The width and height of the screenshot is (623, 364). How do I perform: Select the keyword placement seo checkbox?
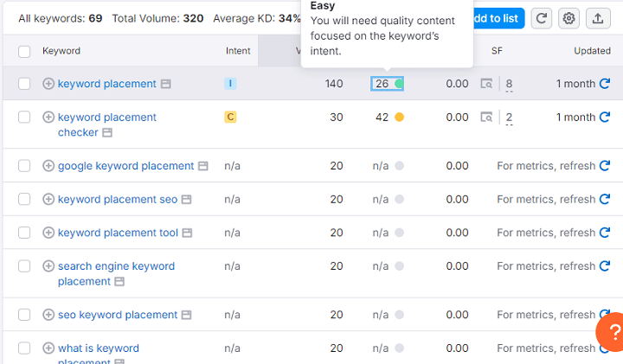(24, 200)
